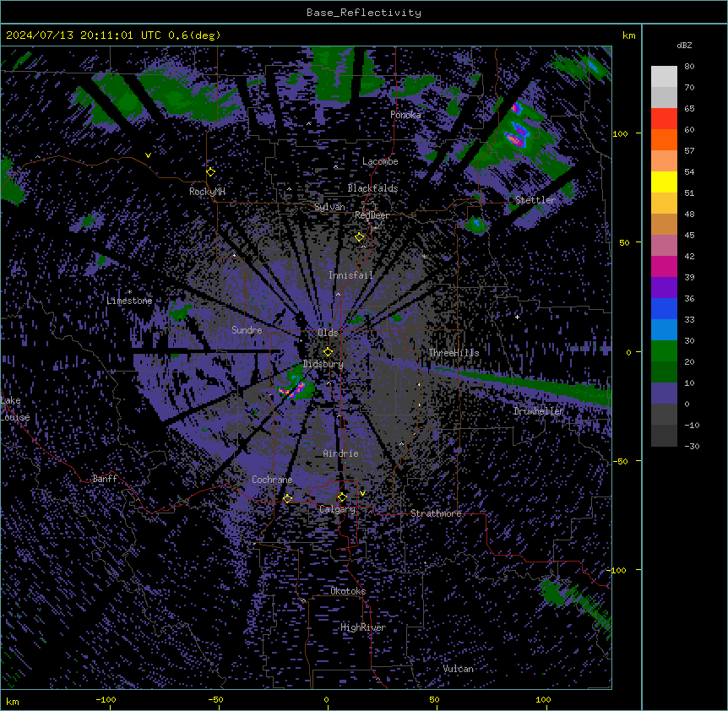Click the km unit label at the bottom-left corner
The height and width of the screenshot is (711, 728).
(13, 701)
